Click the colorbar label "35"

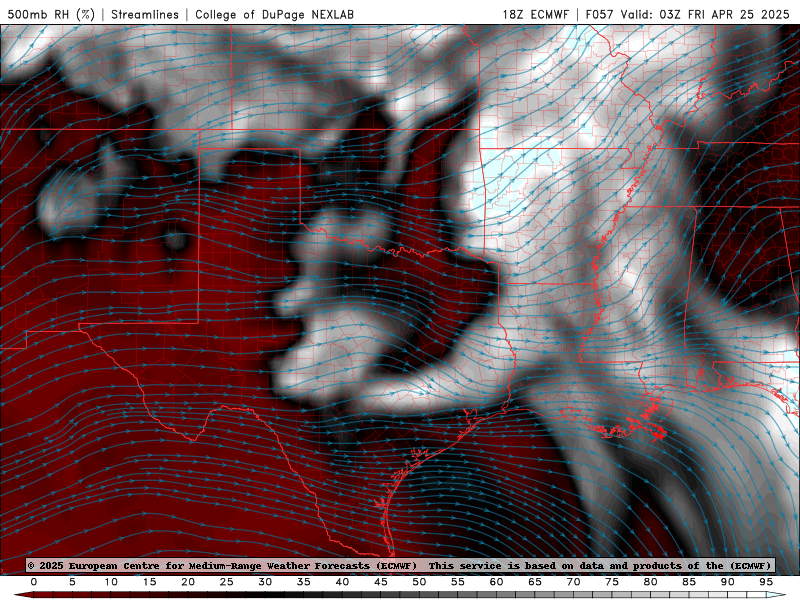point(304,582)
